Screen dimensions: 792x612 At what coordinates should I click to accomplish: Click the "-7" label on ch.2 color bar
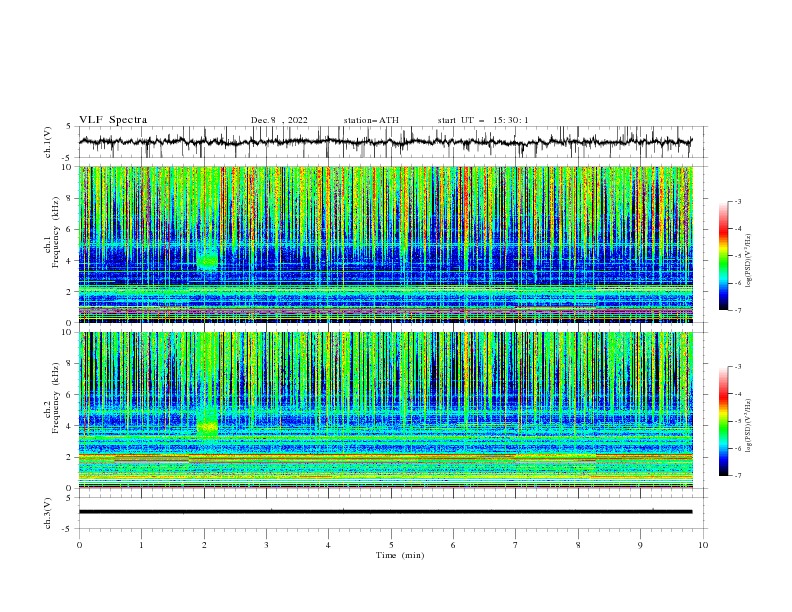[737, 476]
